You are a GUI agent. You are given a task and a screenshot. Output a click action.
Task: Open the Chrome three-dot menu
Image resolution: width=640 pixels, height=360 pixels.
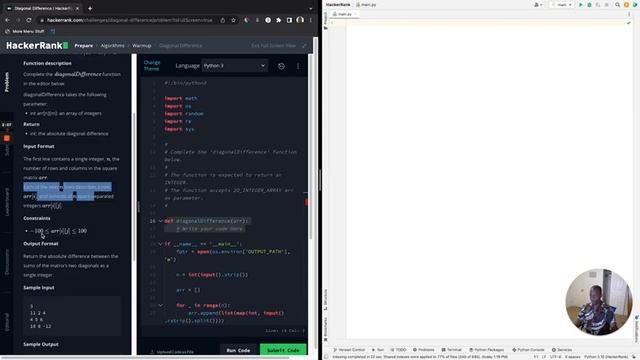point(311,20)
